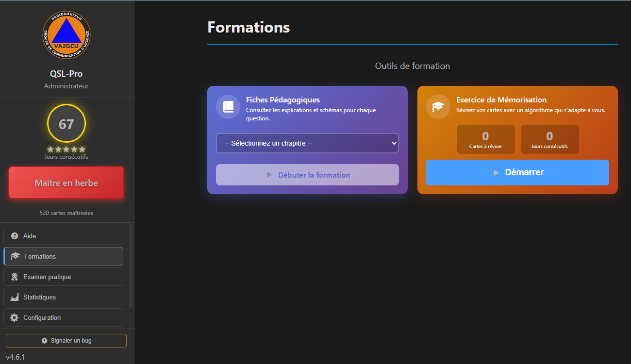The image size is (631, 364).
Task: Launch the memorization exercise with Démarrer
Action: pyautogui.click(x=517, y=172)
